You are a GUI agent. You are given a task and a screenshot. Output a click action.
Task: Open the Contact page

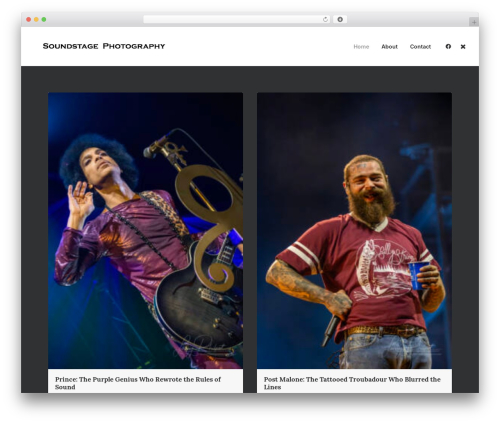point(420,47)
